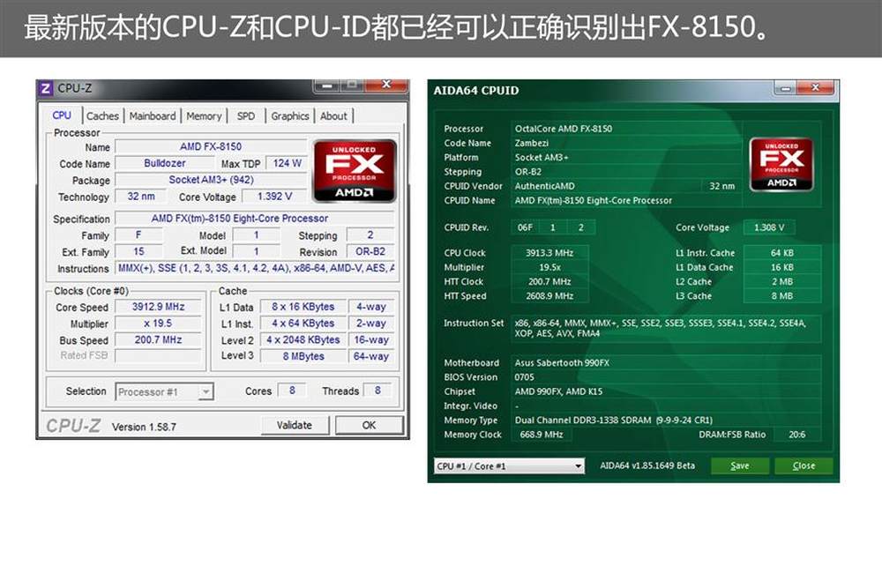Click the Core Speed value field
Image resolution: width=882 pixels, height=588 pixels.
coord(158,308)
